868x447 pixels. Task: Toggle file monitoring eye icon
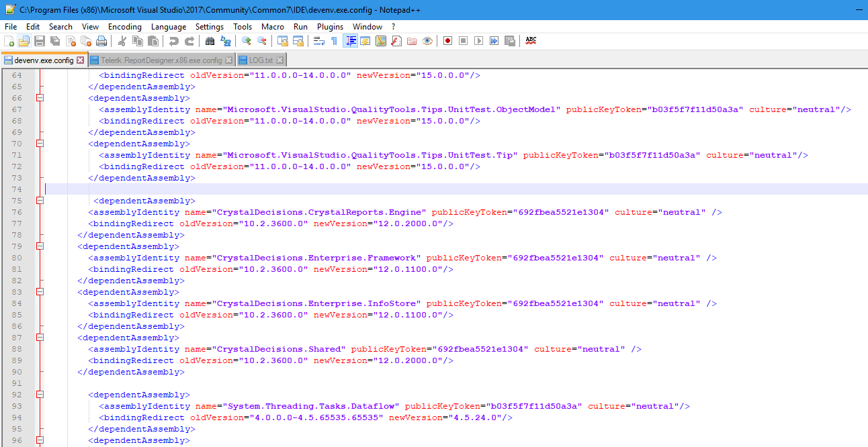point(427,41)
